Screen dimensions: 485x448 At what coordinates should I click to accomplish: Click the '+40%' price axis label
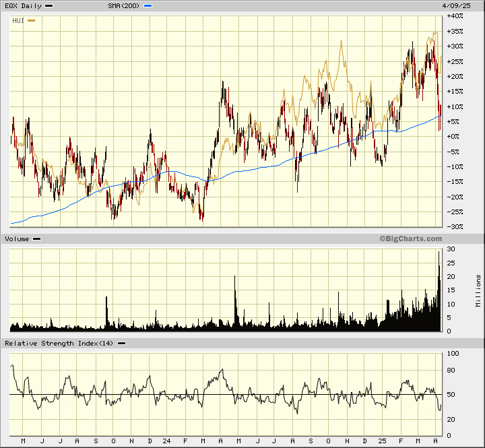click(x=455, y=16)
